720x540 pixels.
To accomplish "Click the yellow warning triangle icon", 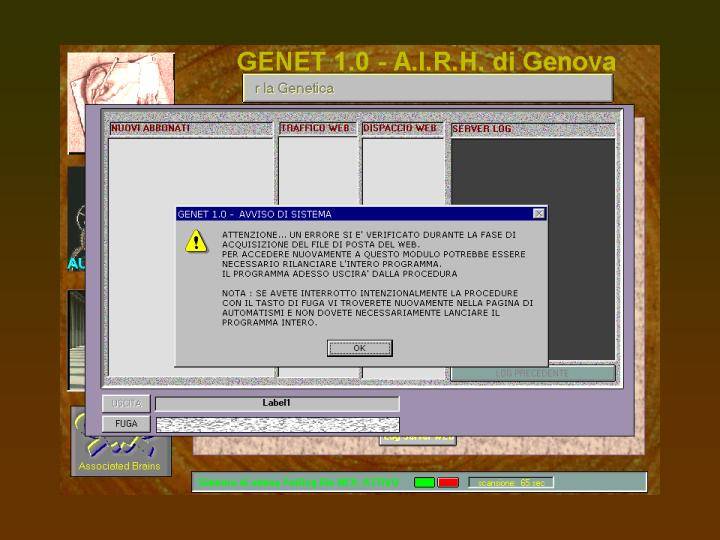I will [196, 241].
